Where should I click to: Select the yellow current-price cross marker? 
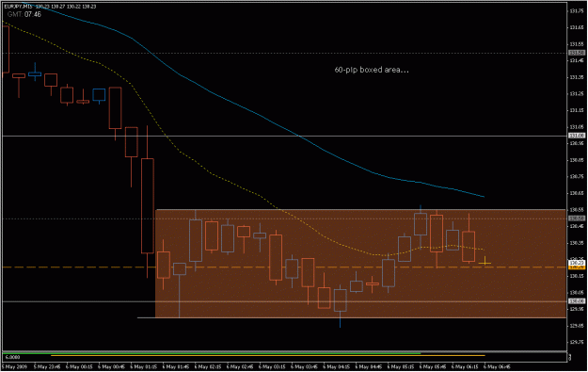tap(485, 262)
